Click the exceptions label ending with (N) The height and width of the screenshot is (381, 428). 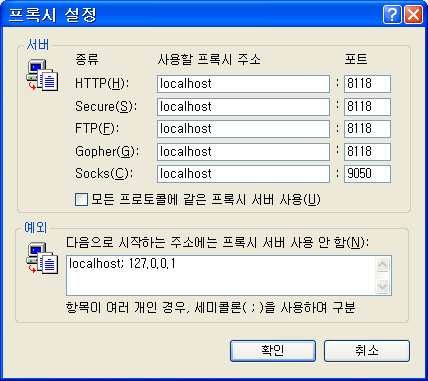click(218, 243)
